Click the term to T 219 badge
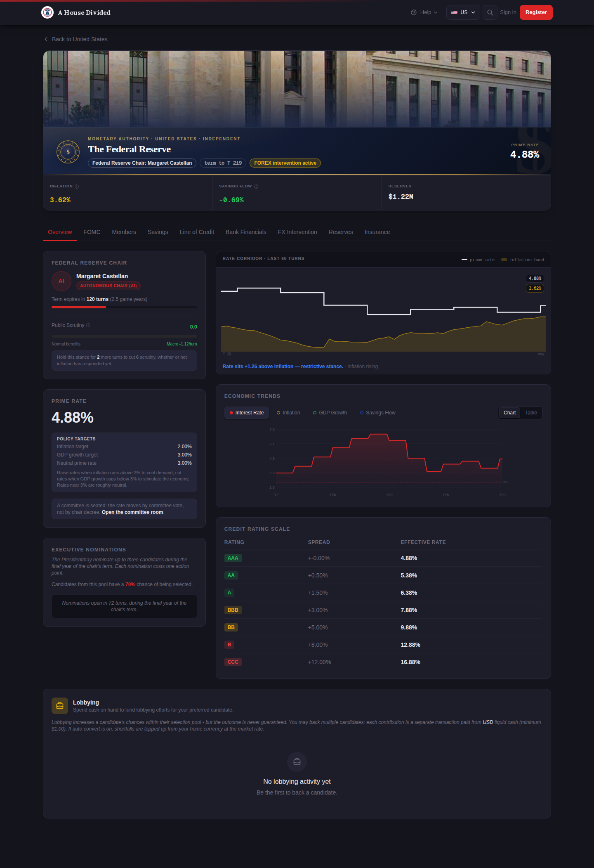Screen dimensions: 594x868 (x=223, y=163)
